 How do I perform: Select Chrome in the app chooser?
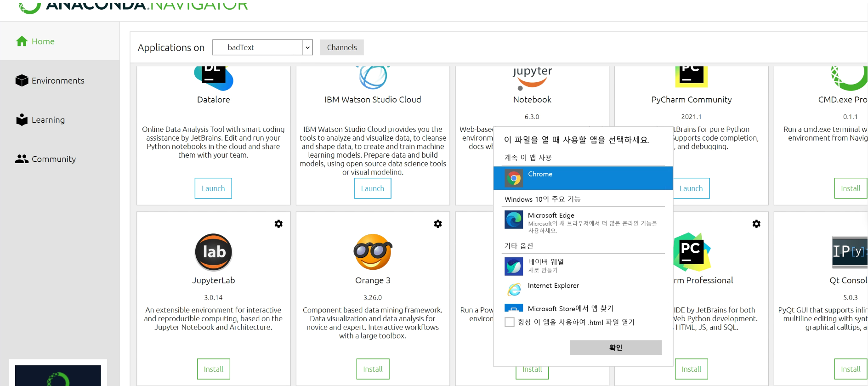tap(583, 178)
